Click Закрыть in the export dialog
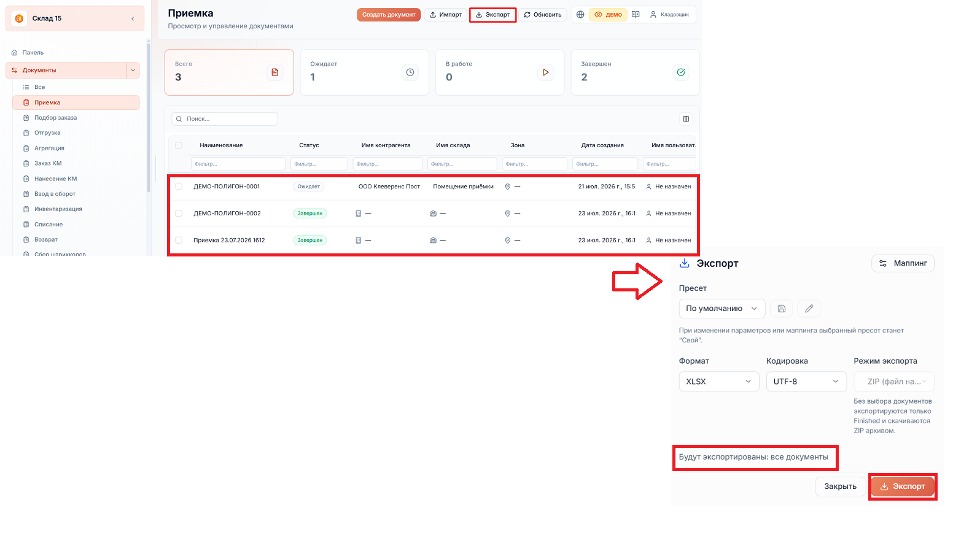The width and height of the screenshot is (980, 554). (x=840, y=487)
